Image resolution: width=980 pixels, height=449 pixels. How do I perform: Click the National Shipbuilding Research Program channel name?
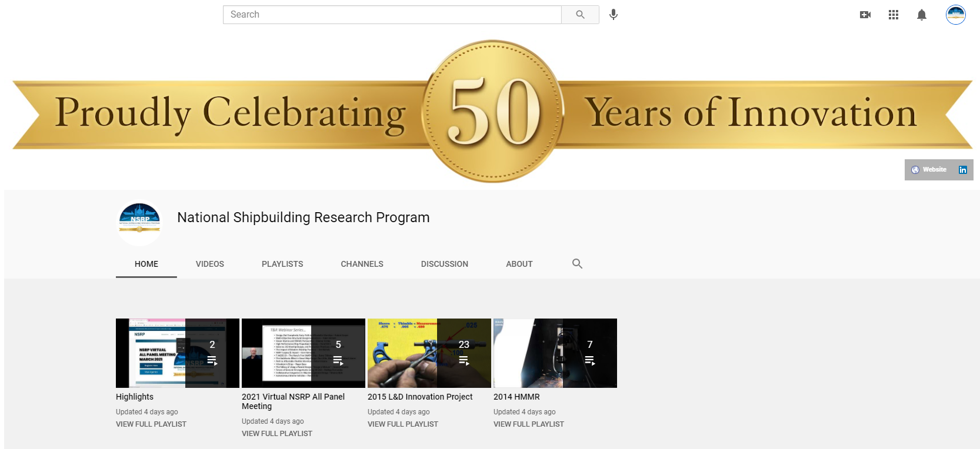304,217
